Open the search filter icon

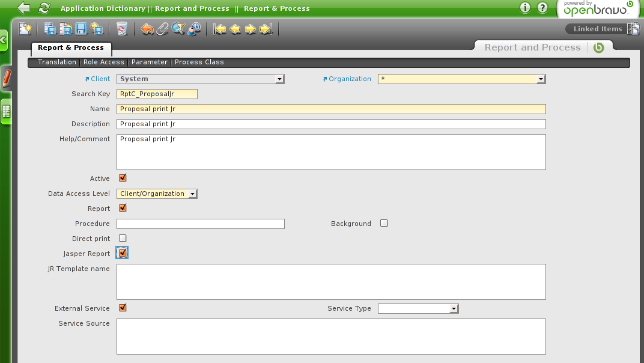pos(178,29)
